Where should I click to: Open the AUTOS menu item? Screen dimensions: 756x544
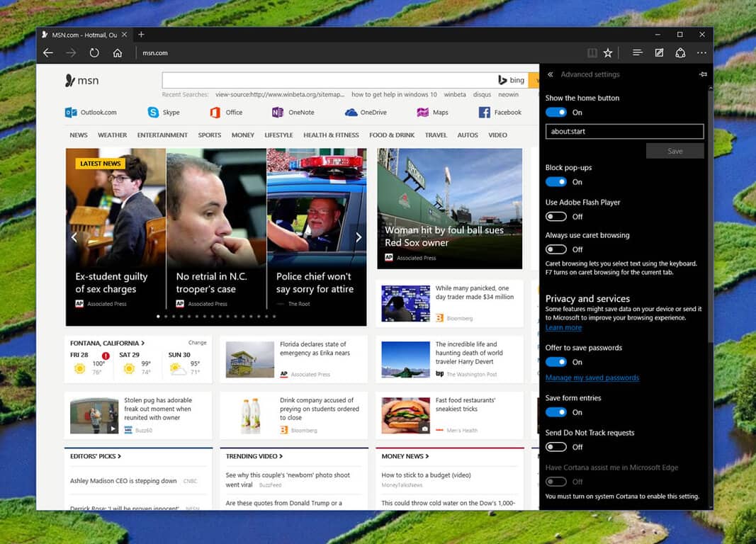pyautogui.click(x=468, y=135)
